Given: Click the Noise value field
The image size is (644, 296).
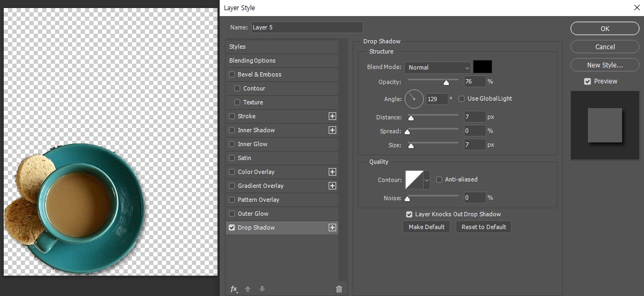Looking at the screenshot, I should pyautogui.click(x=475, y=198).
